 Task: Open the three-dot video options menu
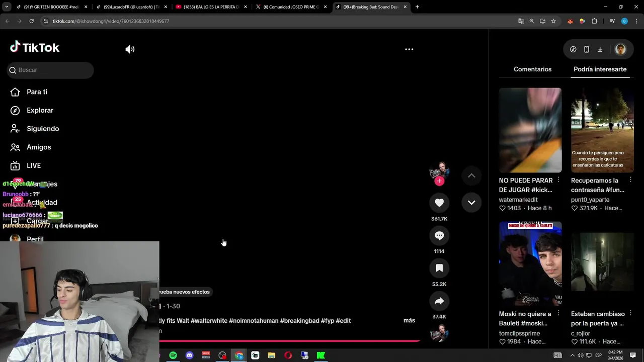click(x=409, y=49)
